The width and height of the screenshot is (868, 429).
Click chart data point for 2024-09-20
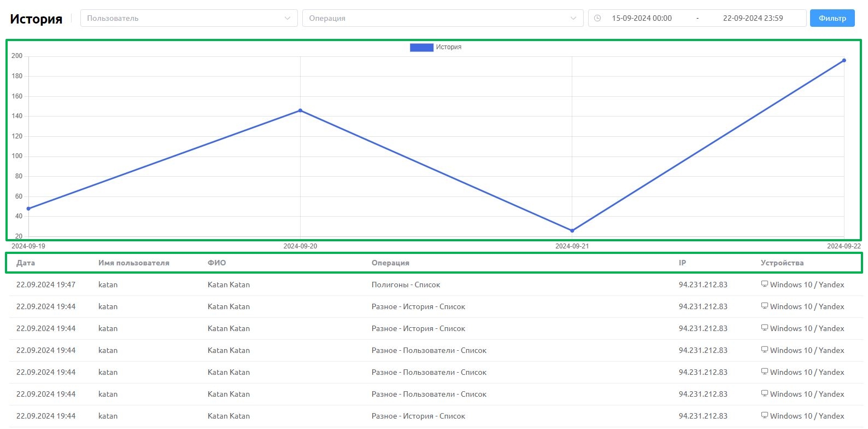point(300,111)
